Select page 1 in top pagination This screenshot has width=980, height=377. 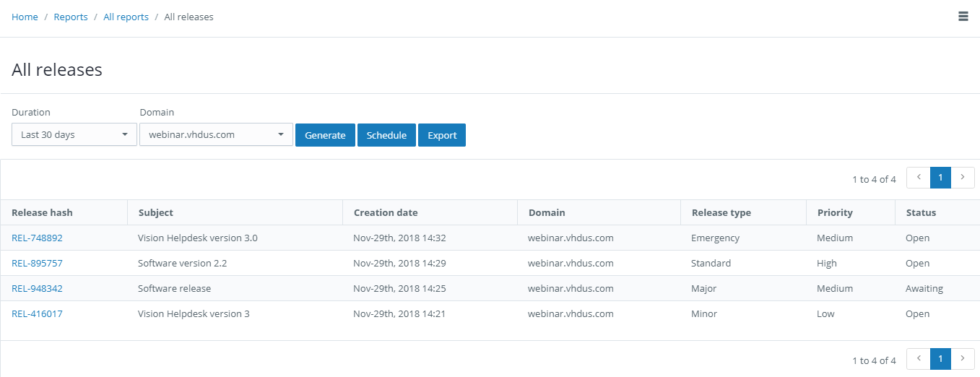point(940,178)
